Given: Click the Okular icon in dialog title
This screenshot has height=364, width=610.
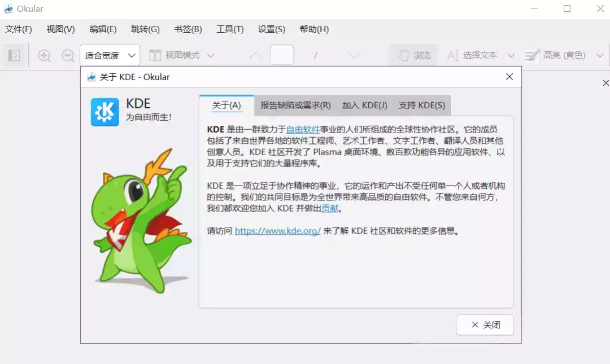Looking at the screenshot, I should tap(91, 77).
